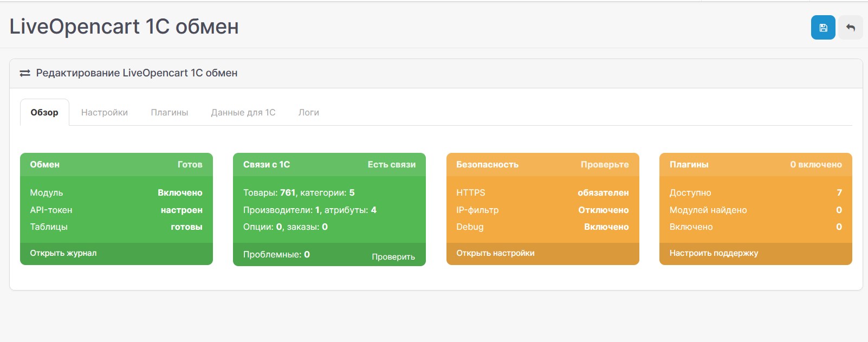The height and width of the screenshot is (342, 868).
Task: Switch to the Плагины tab
Action: pos(170,112)
